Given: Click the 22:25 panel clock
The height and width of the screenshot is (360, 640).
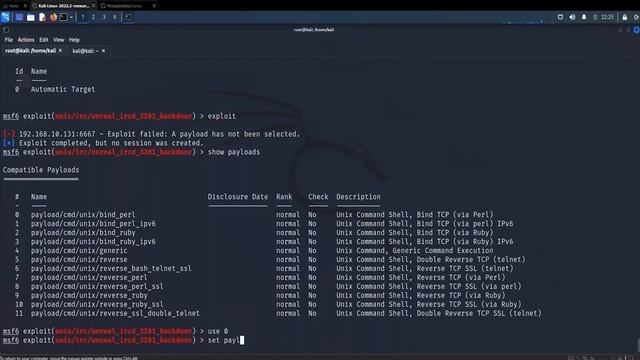Looking at the screenshot, I should 607,17.
